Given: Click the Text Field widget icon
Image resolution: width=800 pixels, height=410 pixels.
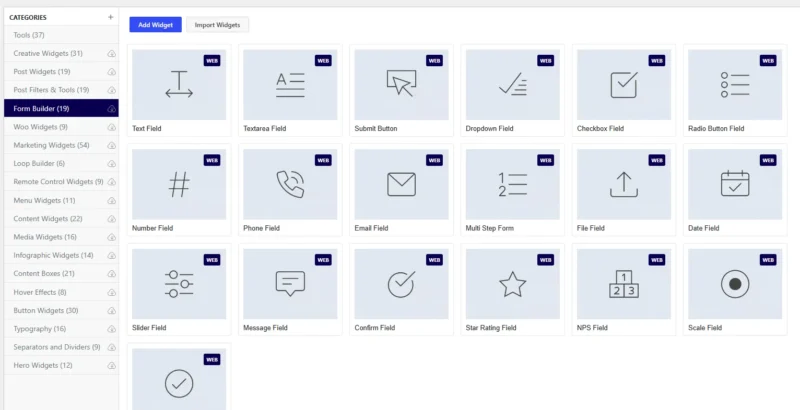Looking at the screenshot, I should click(179, 85).
